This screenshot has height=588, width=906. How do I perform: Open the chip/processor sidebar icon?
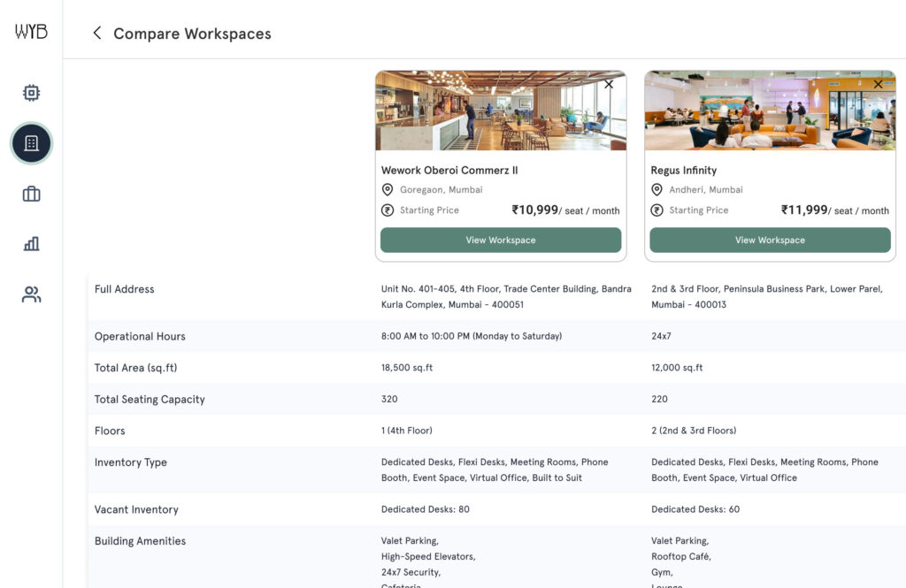31,93
